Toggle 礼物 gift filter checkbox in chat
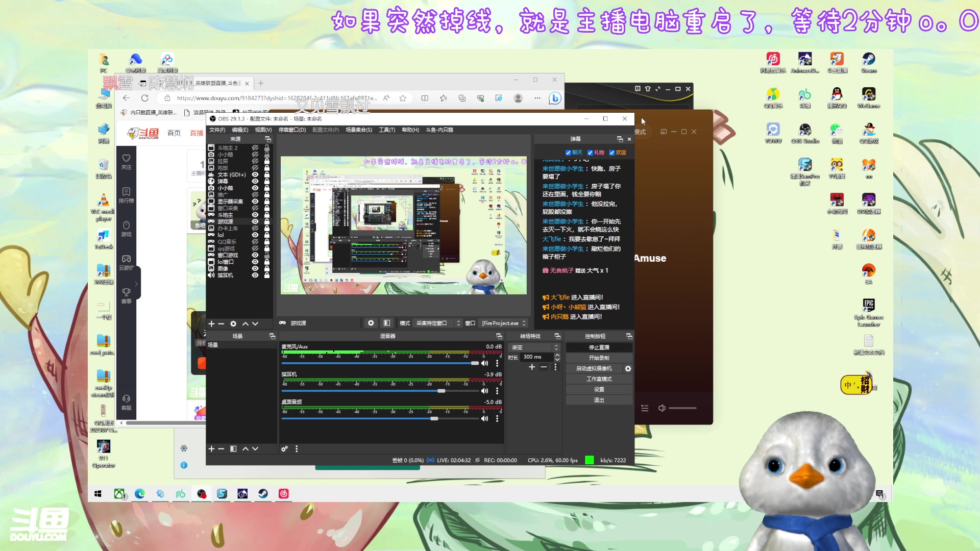This screenshot has height=551, width=980. [591, 152]
